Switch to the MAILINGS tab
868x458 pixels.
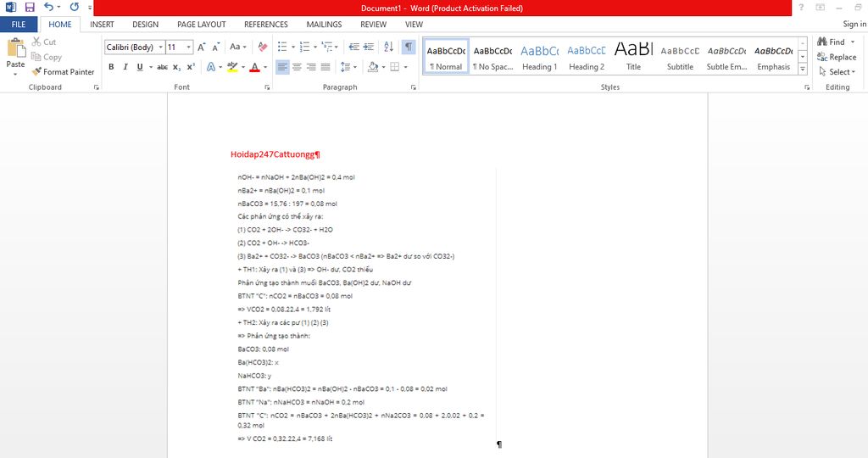[x=324, y=25]
